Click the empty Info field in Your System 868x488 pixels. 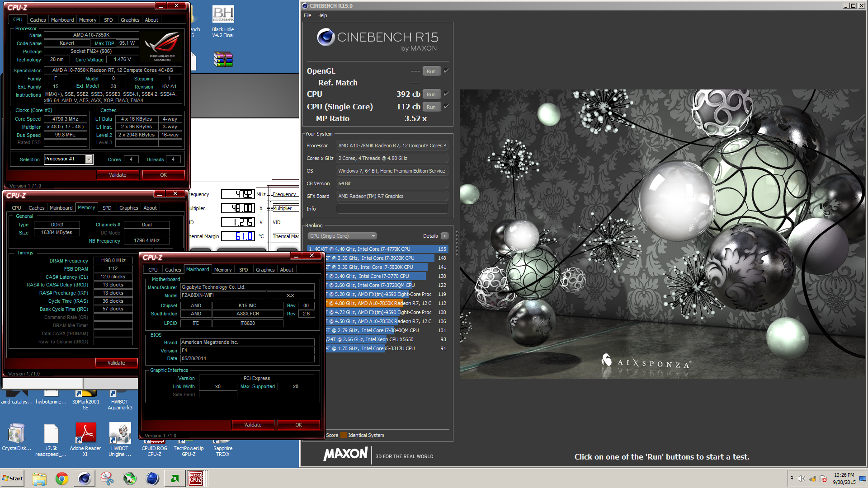coord(392,209)
